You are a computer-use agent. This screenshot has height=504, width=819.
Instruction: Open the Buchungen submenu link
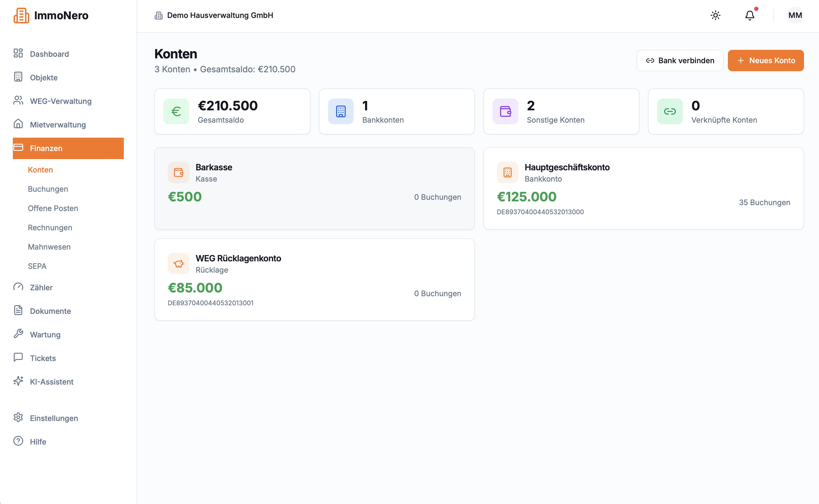(48, 189)
